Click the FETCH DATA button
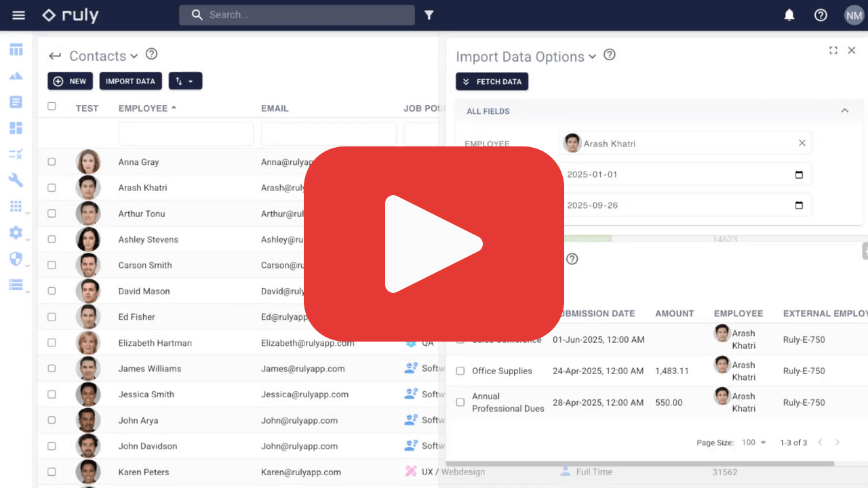Viewport: 868px width, 488px height. tap(492, 81)
